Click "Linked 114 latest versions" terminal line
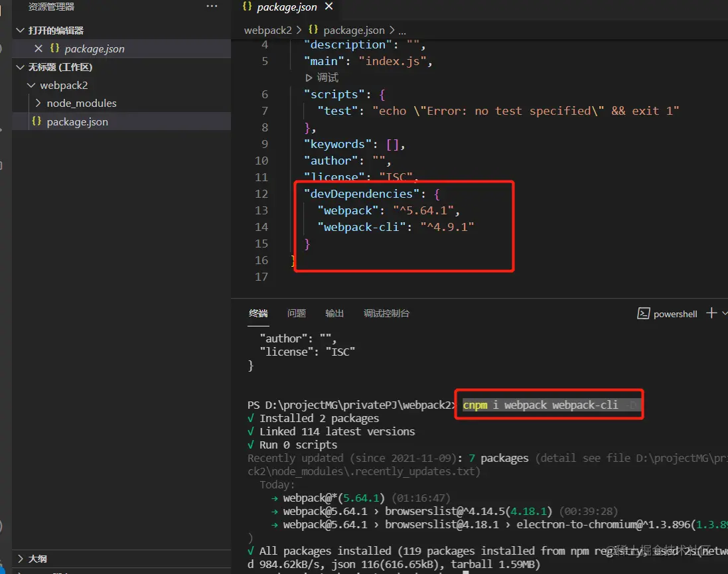Viewport: 728px width, 574px height. [337, 431]
